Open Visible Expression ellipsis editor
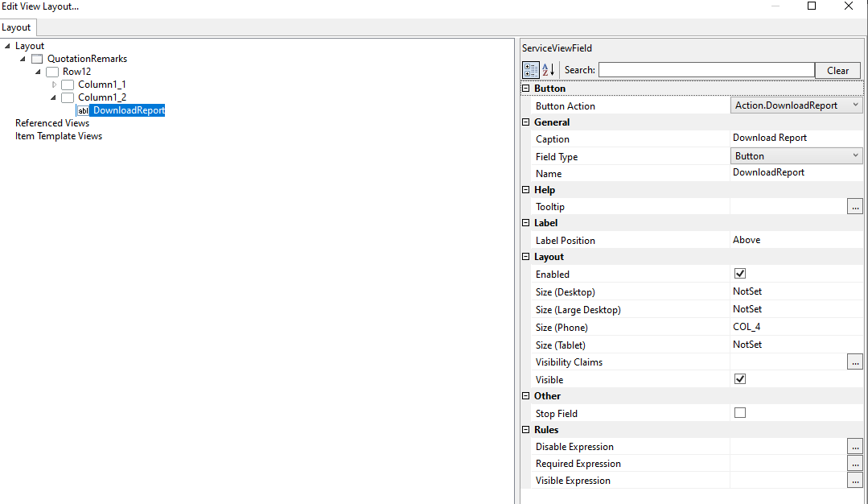868x504 pixels. [855, 481]
